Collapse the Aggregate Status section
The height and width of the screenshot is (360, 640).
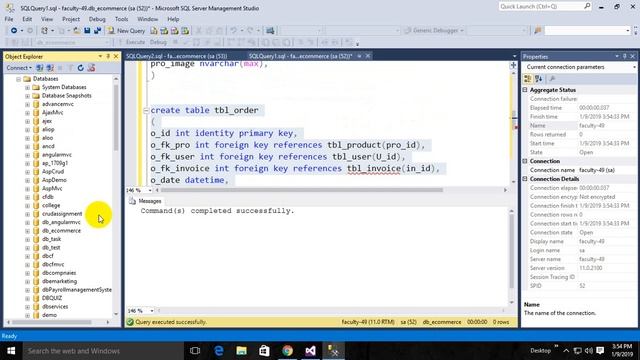point(525,90)
